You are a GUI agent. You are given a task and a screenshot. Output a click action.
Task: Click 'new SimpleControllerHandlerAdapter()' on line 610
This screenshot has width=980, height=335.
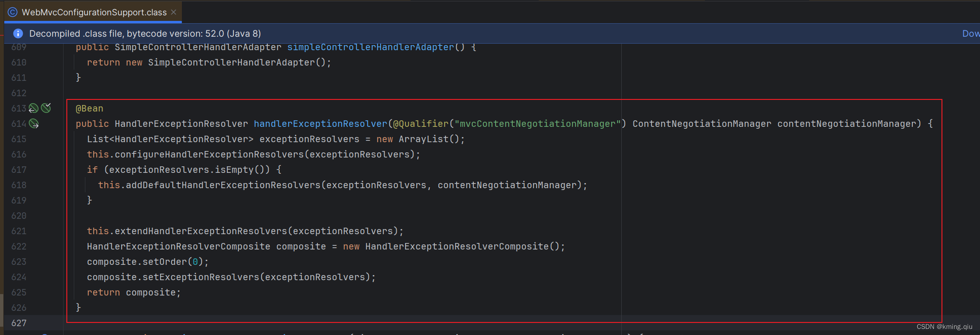[226, 62]
